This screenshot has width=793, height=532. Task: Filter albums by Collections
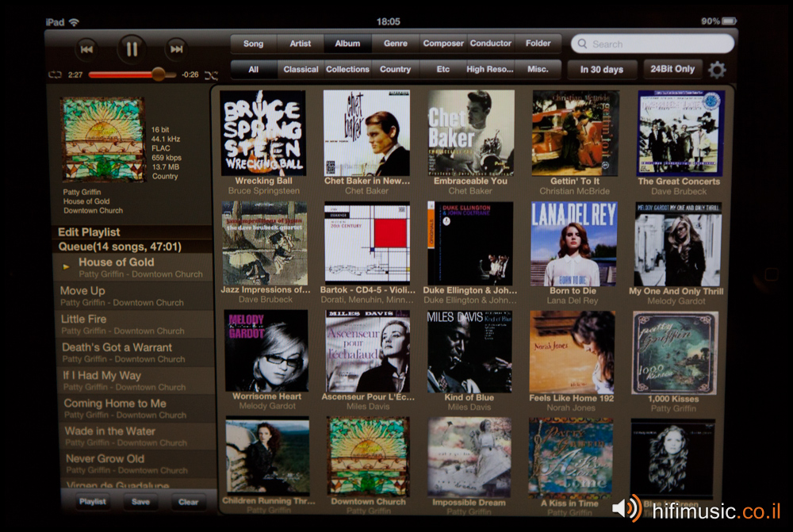347,69
